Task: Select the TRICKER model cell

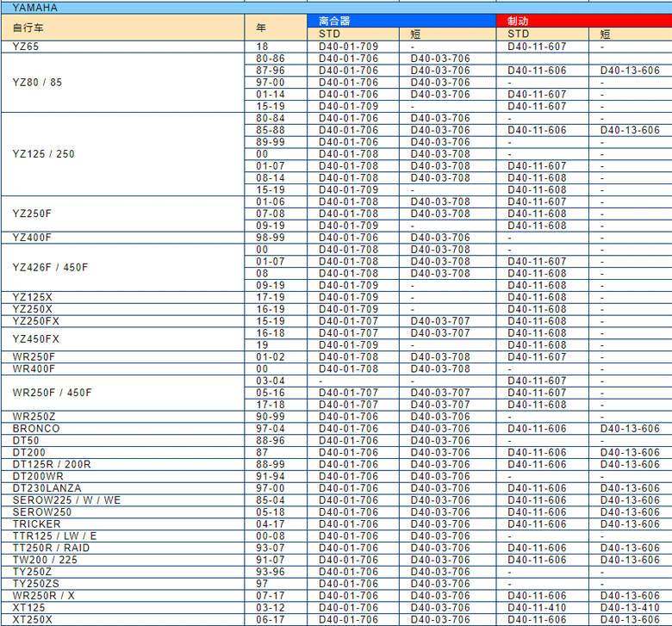Action: (122, 524)
